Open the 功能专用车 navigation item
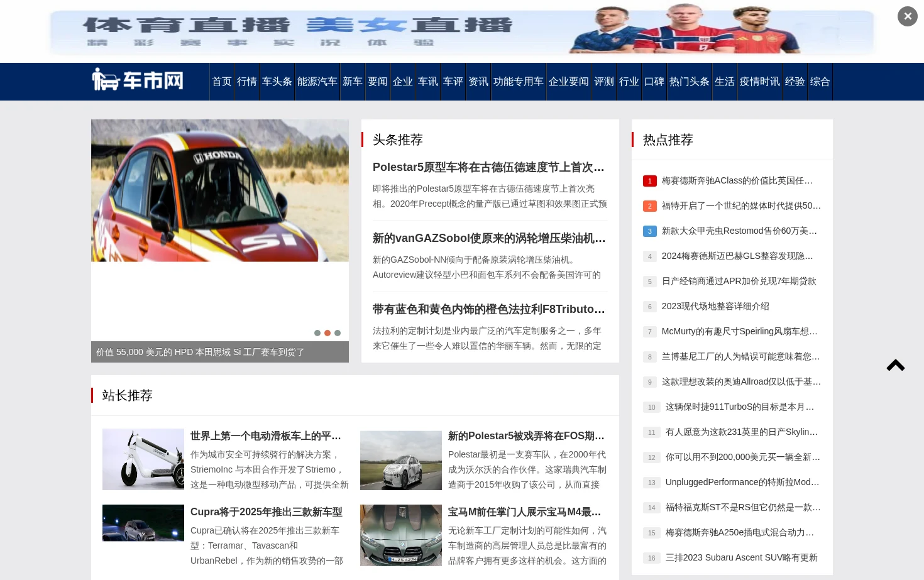 (519, 82)
